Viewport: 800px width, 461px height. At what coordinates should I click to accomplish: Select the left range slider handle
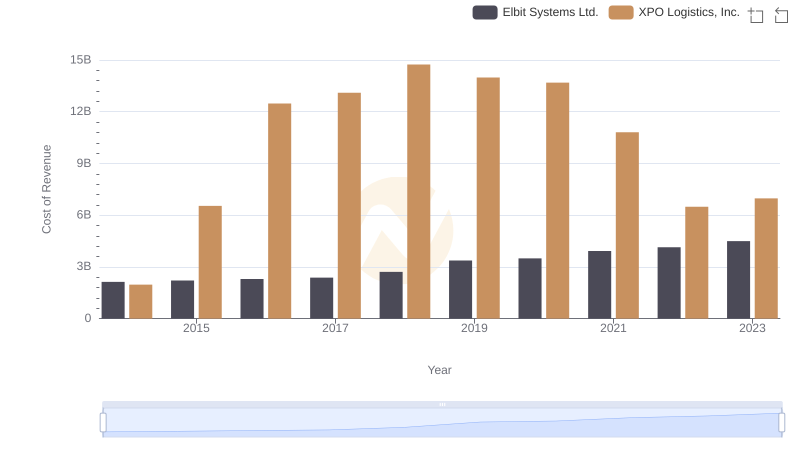tap(103, 422)
